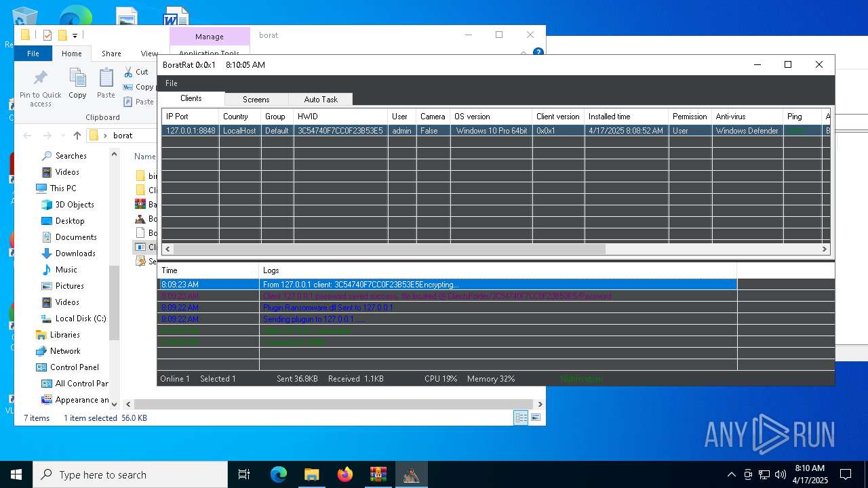Select the Borat executable icon in file list
868x488 pixels.
click(140, 218)
